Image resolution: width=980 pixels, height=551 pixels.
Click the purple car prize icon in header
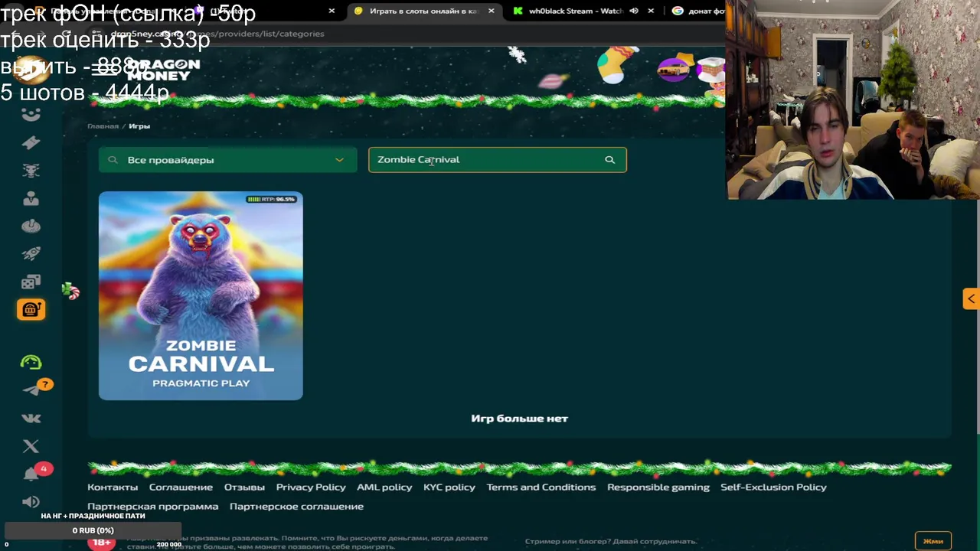pos(674,70)
